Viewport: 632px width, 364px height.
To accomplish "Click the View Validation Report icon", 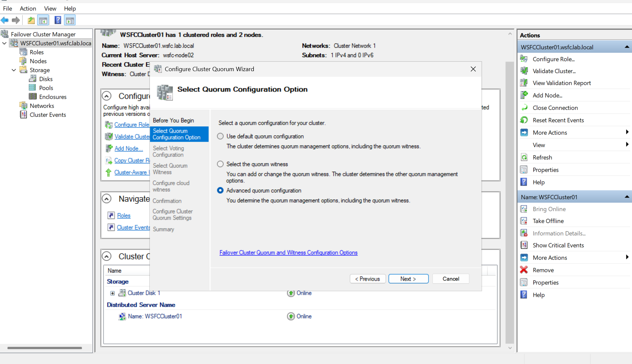I will pos(524,83).
